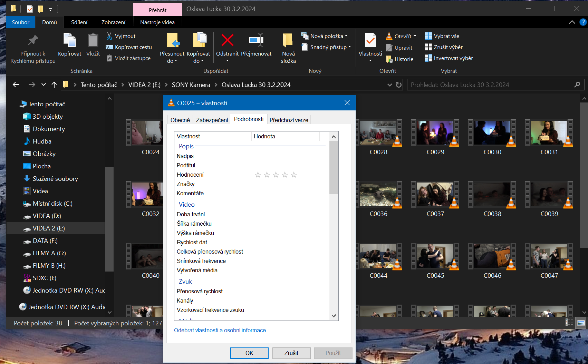
Task: Switch to the Zabezpečení tab
Action: coord(212,120)
